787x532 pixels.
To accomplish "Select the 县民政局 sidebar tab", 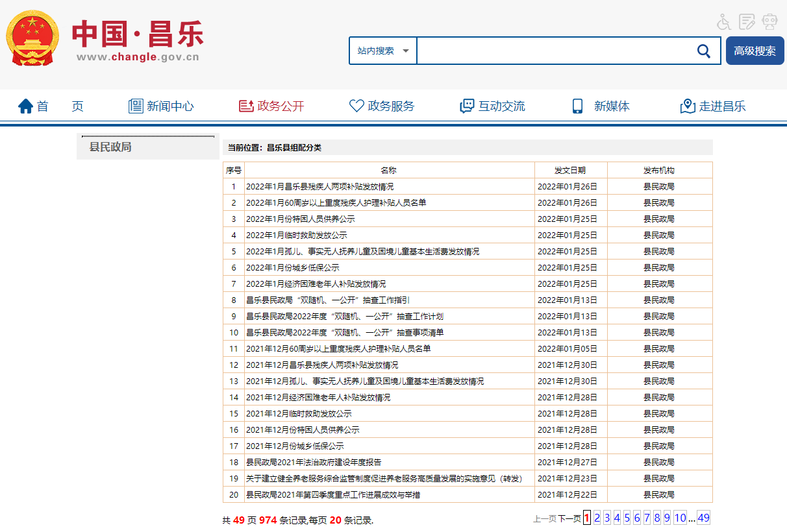I will point(110,147).
